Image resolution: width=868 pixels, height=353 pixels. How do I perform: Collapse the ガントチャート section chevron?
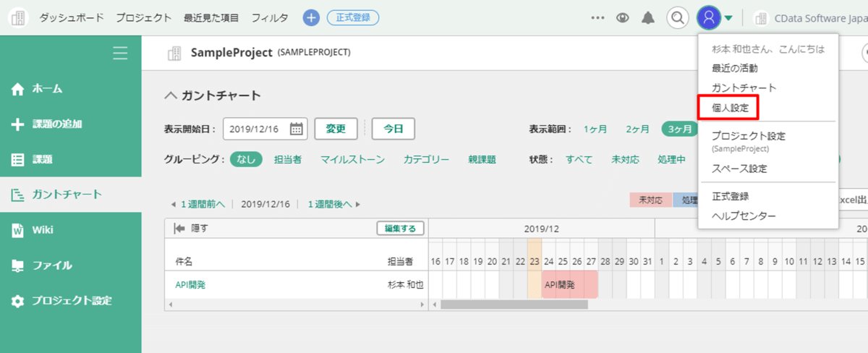point(171,95)
